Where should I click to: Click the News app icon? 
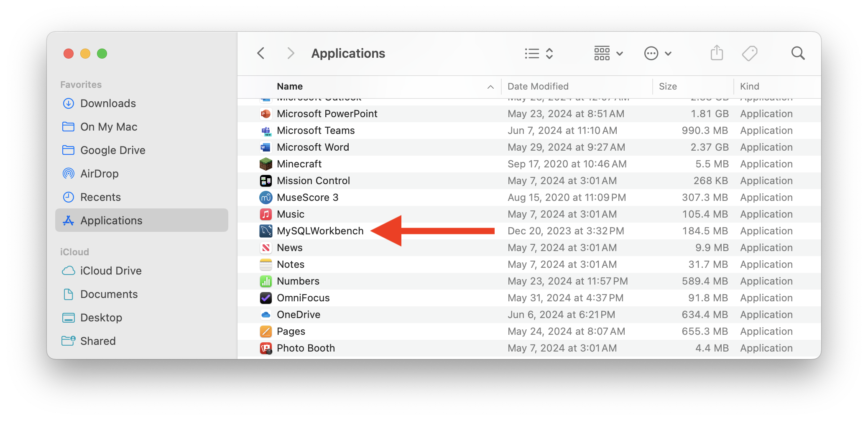tap(266, 248)
